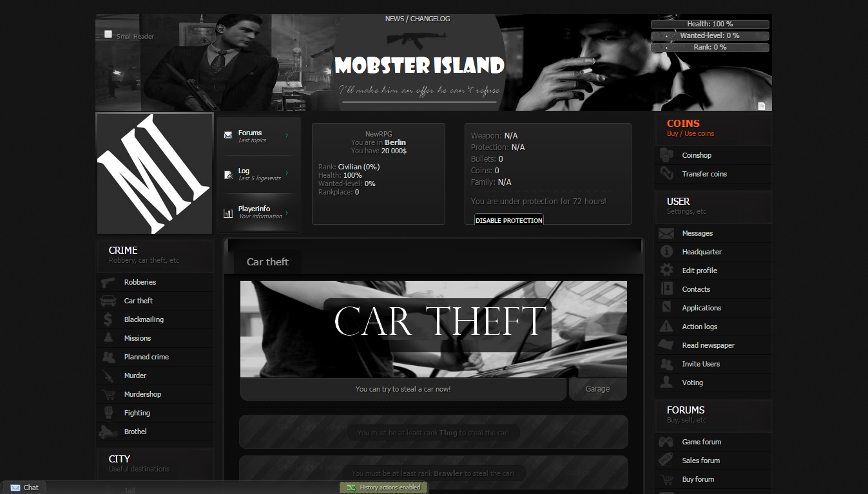Open Read newspaper link
Image resolution: width=868 pixels, height=494 pixels.
[x=708, y=345]
